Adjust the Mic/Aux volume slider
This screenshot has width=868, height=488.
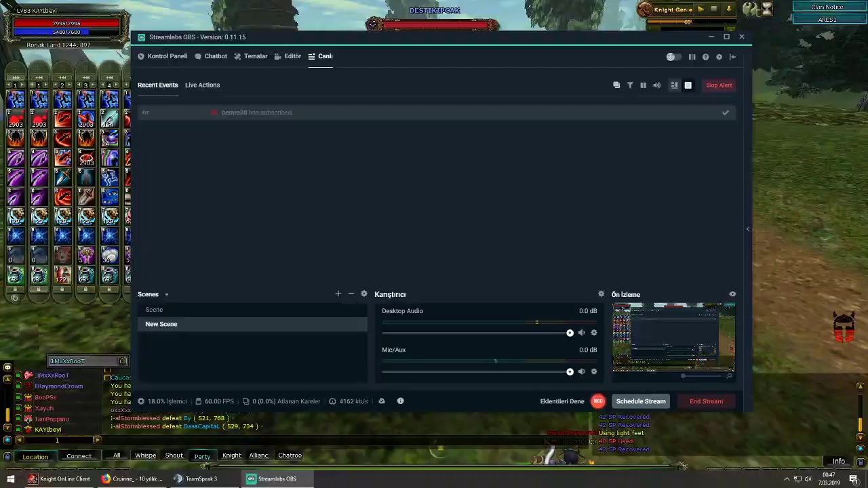(x=477, y=371)
